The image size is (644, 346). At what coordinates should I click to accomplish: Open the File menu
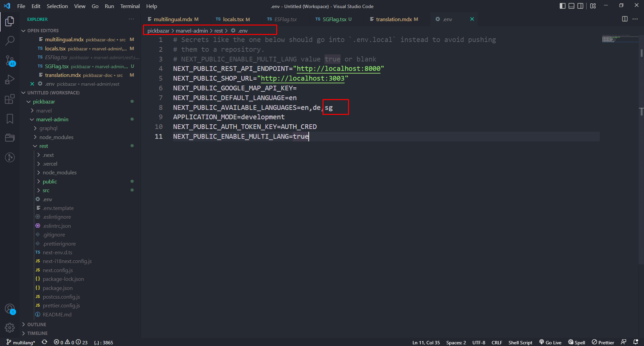[x=21, y=6]
